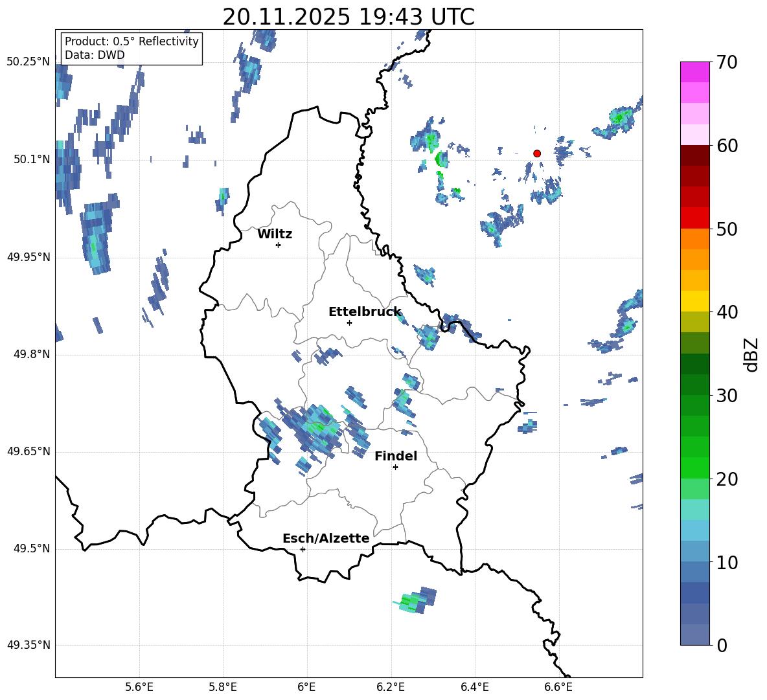Click the 70 dBZ colorbar tick label
The height and width of the screenshot is (700, 767).
point(727,62)
